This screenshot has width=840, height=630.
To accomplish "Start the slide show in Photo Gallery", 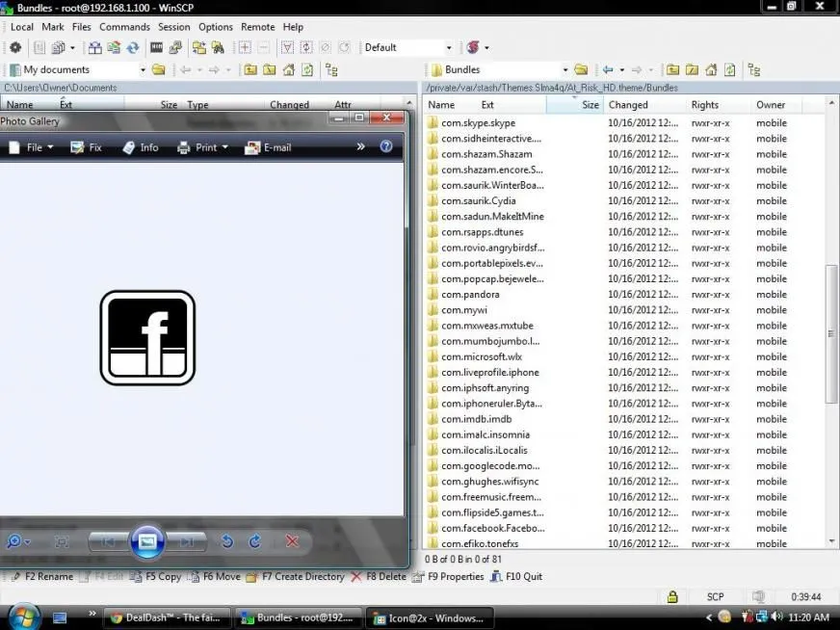I will coord(147,541).
